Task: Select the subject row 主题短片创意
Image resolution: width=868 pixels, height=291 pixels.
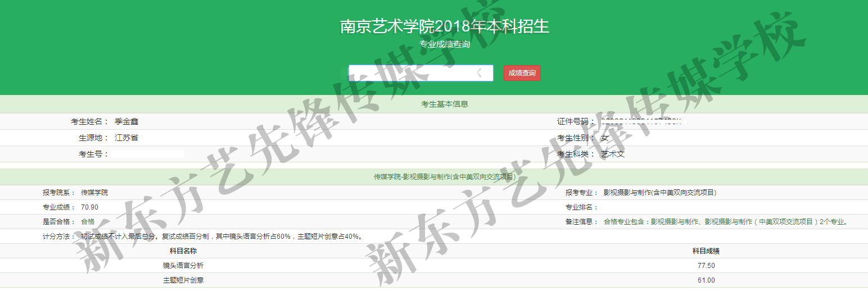Action: 183,280
